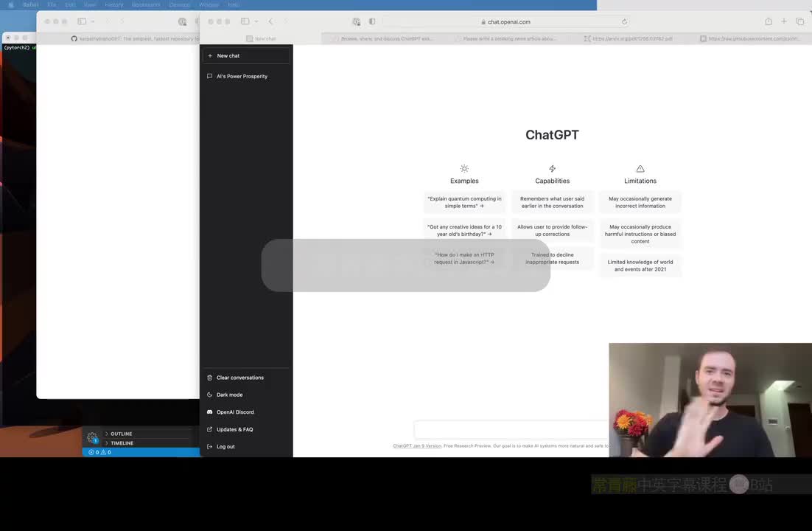Click privacy shield icon in front Safari

click(357, 21)
